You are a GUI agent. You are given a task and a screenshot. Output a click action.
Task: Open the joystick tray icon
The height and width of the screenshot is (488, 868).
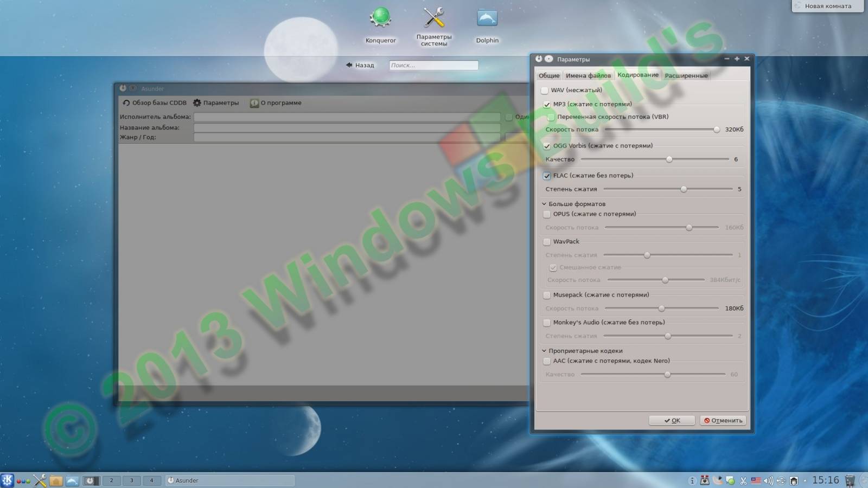pos(705,480)
